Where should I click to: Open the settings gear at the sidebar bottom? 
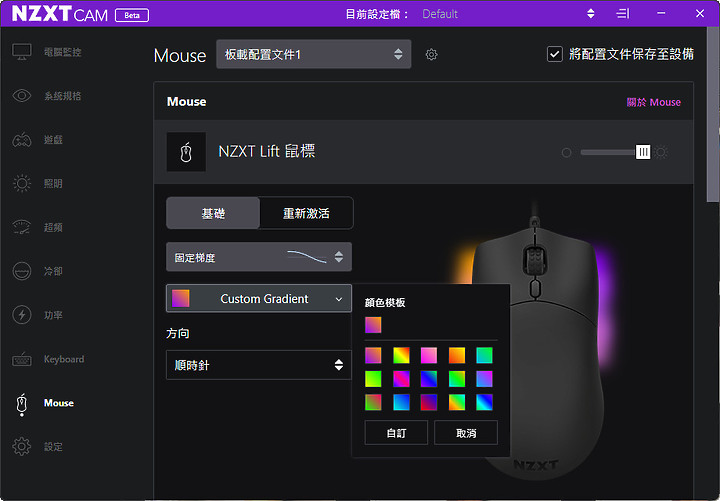pos(22,446)
